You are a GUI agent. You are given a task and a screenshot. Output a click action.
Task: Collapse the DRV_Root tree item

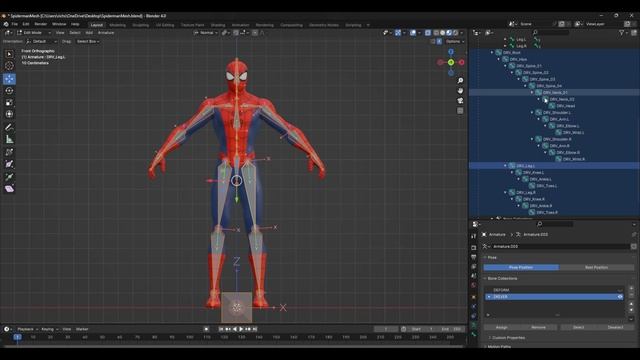[x=492, y=53]
